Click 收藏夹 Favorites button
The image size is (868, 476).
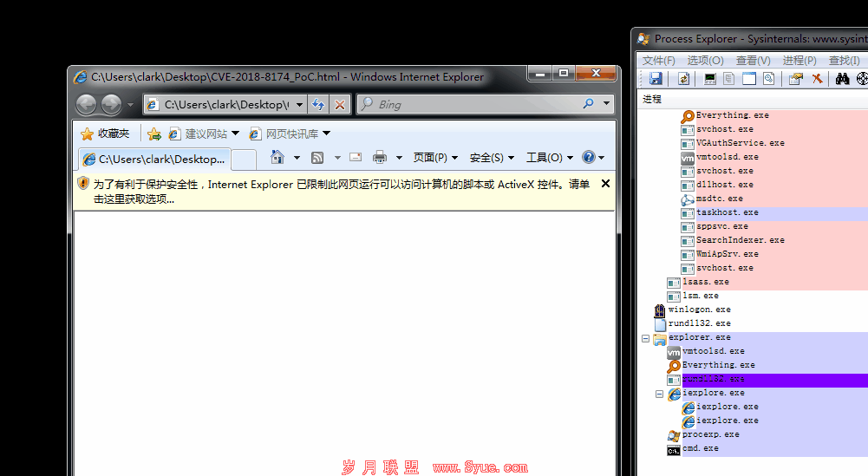[x=105, y=134]
